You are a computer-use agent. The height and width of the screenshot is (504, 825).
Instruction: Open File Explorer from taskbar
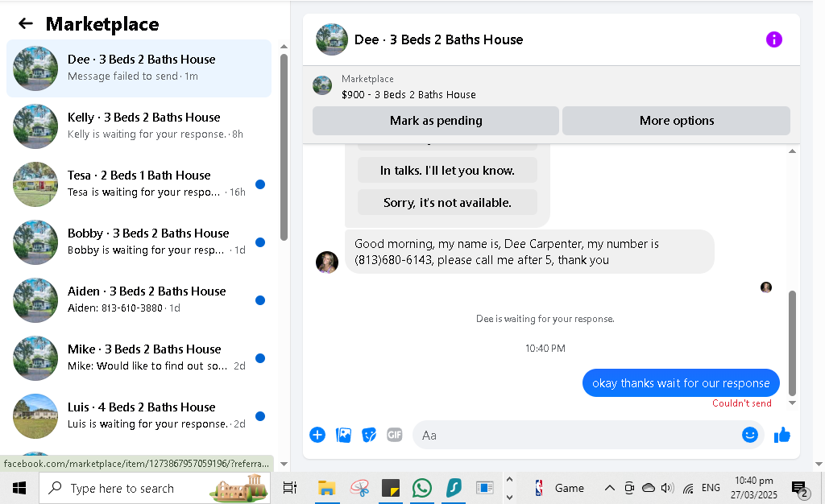(327, 488)
